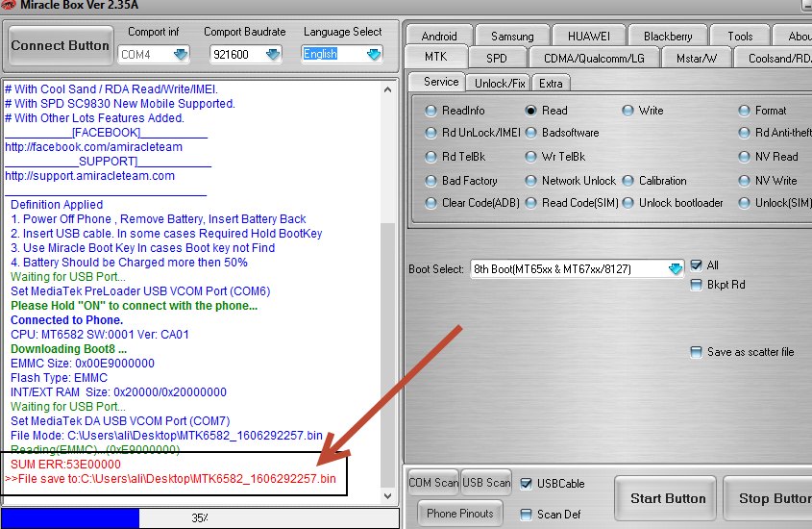
Task: Click the Start Button
Action: pos(667,498)
